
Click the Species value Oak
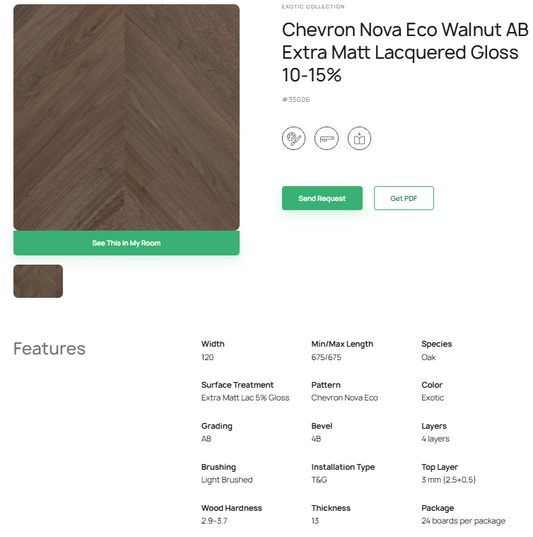tap(429, 357)
